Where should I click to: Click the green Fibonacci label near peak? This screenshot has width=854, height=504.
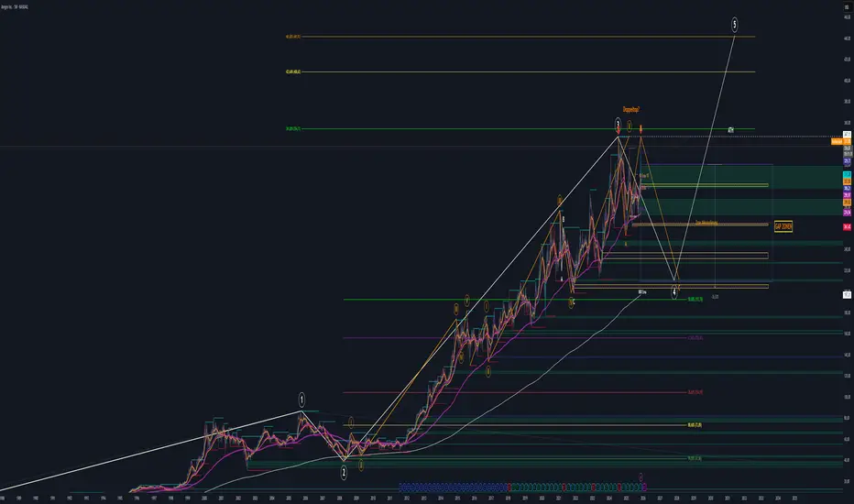293,129
